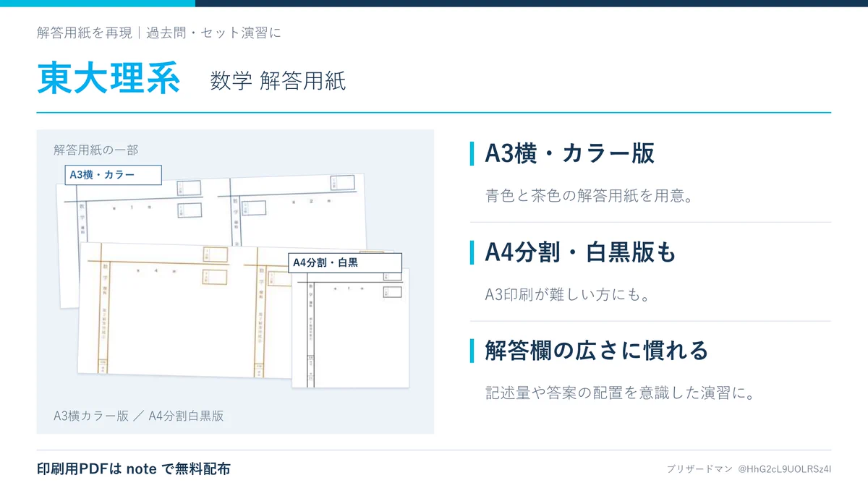Select the "A4分割・白黒" label box
Image resolution: width=868 pixels, height=488 pixels.
tap(345, 262)
